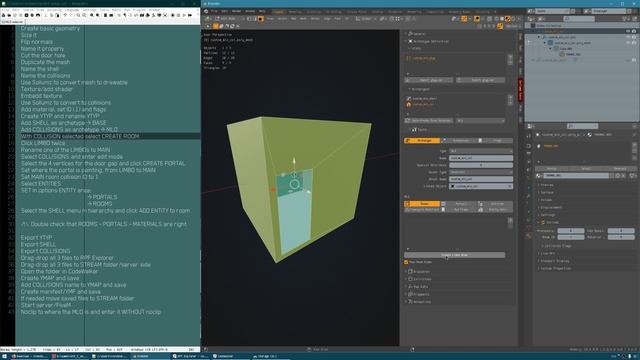Open the RPF Explorer taskbar button

pyautogui.click(x=190, y=356)
